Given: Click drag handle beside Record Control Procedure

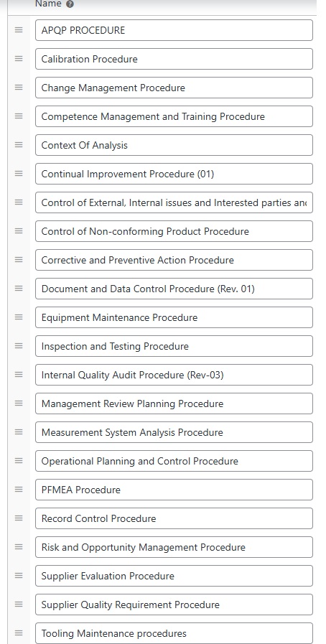Looking at the screenshot, I should click(19, 518).
